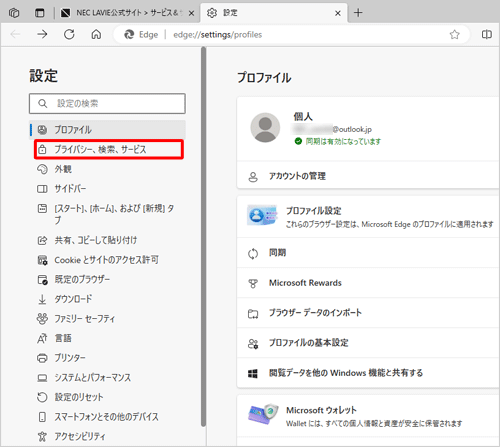
Task: Open スマートフォンとその他のデバイス settings
Action: pos(107,417)
